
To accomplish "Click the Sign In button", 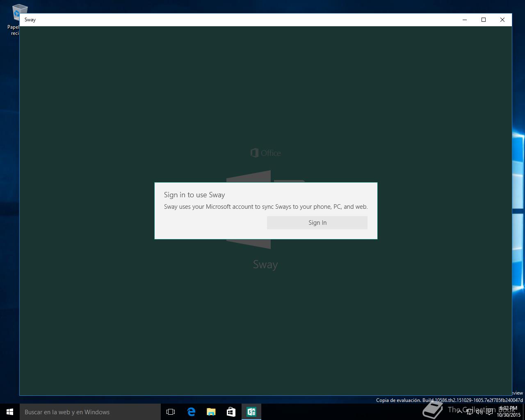I will coord(317,223).
